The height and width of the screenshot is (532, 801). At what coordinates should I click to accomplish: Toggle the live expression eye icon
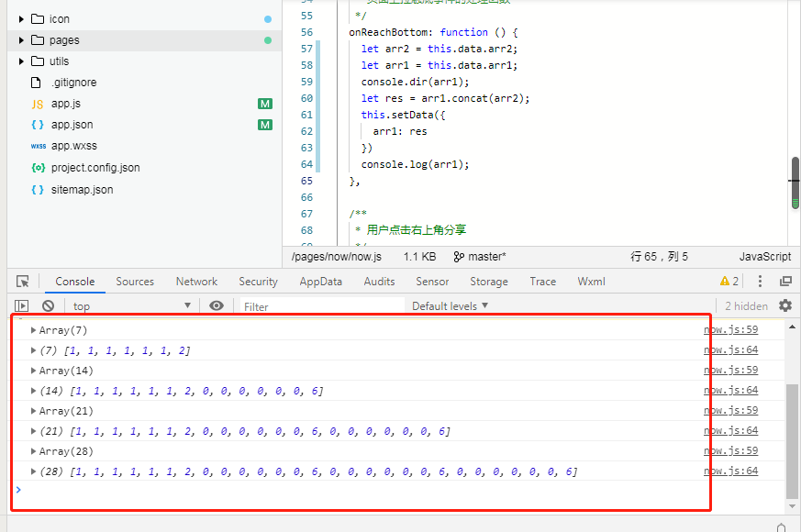(217, 305)
